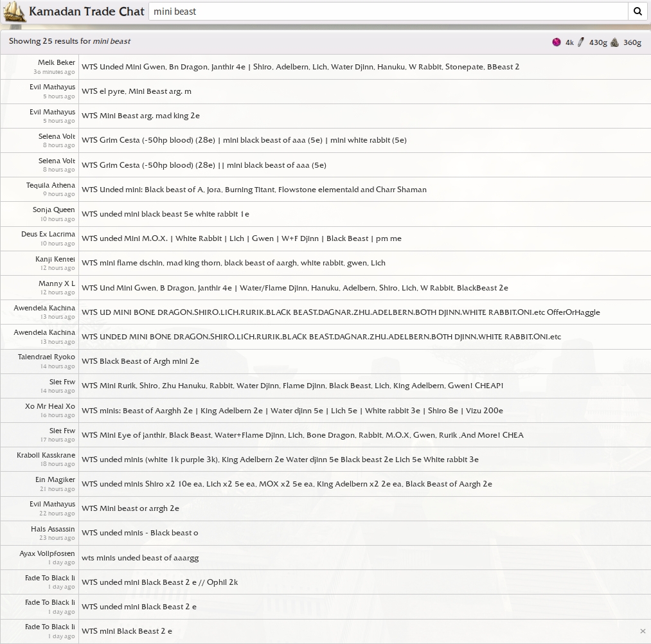Select message 'WTS el pyre, Mini Beast arg, m'
This screenshot has height=644, width=651.
coord(137,91)
